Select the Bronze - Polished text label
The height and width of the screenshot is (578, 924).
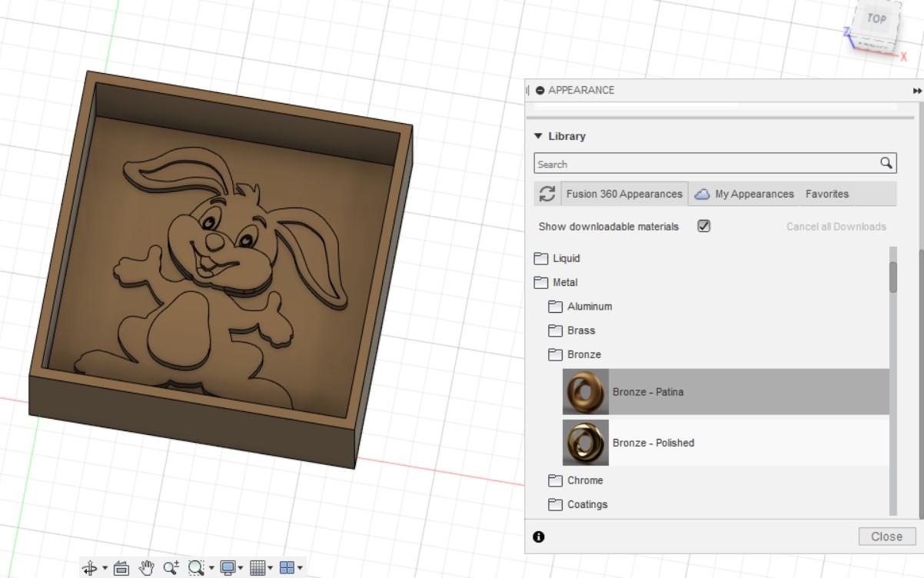[653, 443]
